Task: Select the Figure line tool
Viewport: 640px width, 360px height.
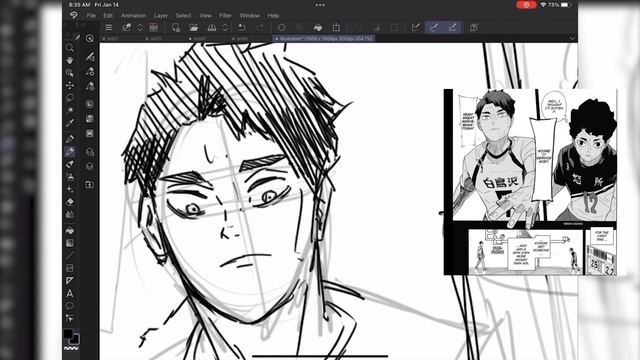Action: (x=70, y=256)
